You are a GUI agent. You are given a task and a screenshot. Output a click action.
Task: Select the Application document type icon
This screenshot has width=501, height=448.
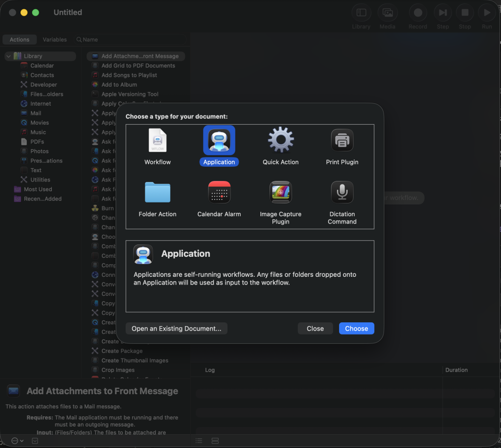219,140
